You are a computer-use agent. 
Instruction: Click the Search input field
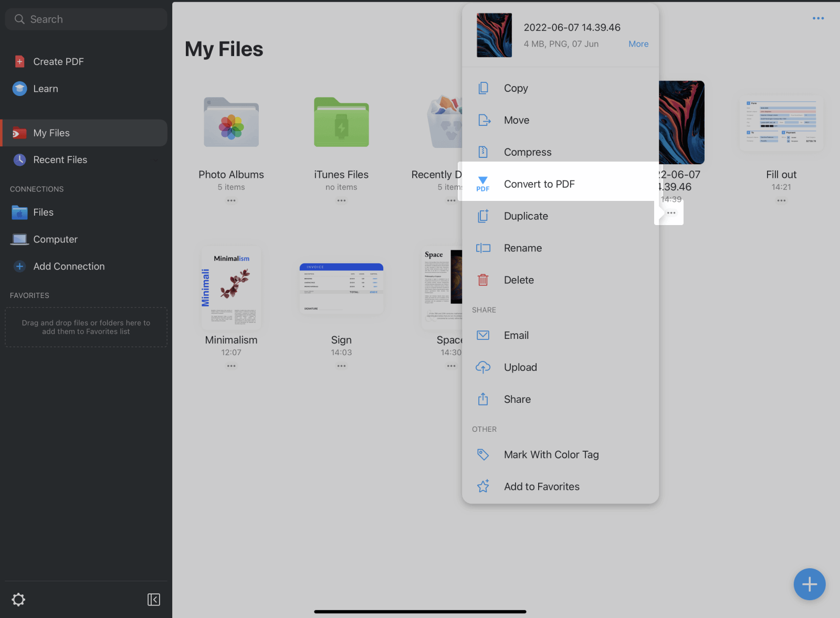pos(86,19)
